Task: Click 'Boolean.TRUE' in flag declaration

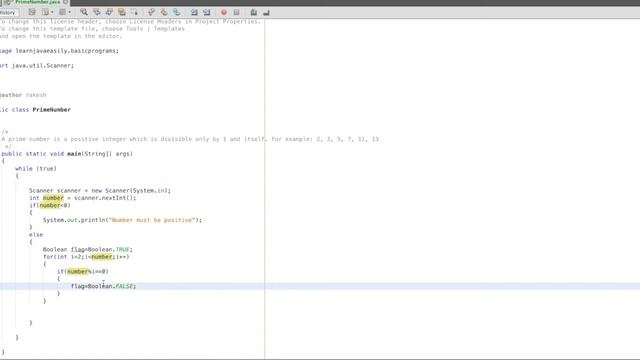Action: [110, 249]
